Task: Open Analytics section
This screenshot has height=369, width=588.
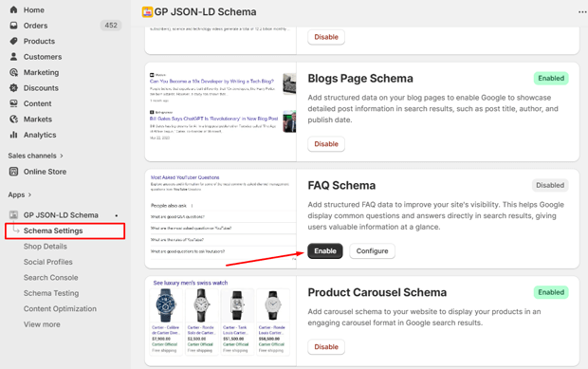Action: click(40, 135)
